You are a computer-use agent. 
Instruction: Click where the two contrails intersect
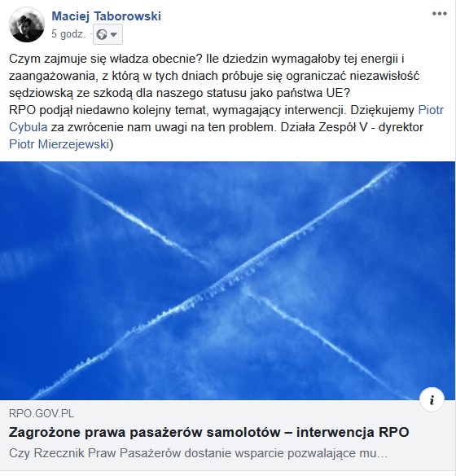tap(239, 278)
